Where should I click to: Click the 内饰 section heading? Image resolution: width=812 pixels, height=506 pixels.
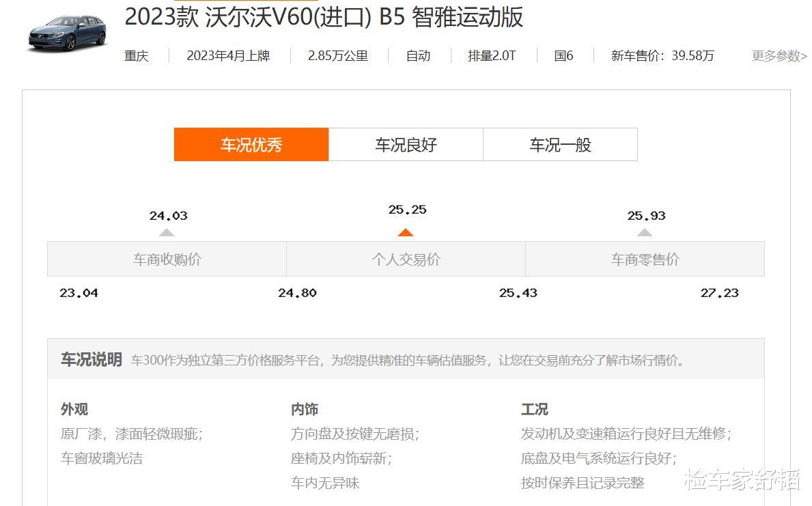point(305,409)
